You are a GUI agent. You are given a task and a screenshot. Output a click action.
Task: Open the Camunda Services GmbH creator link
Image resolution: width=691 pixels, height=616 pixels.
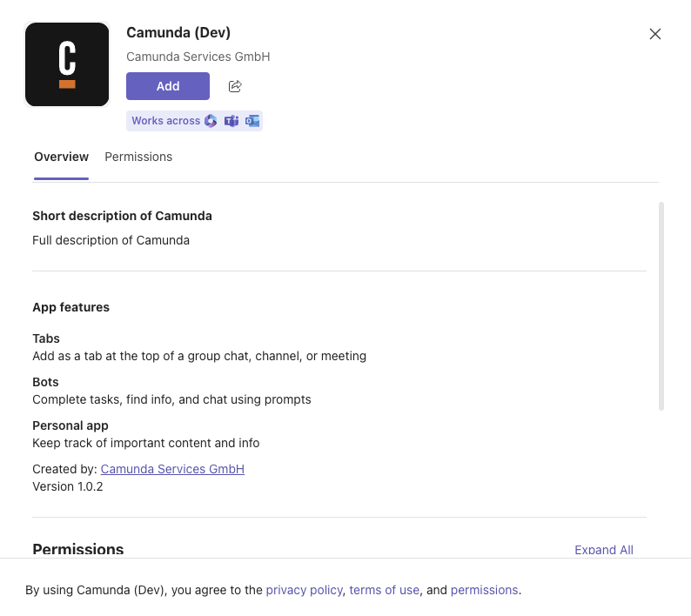(172, 469)
